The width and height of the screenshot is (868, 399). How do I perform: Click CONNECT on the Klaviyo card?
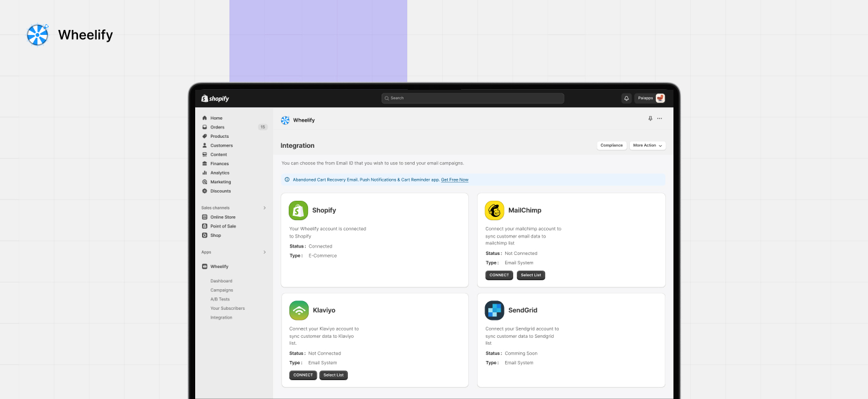[303, 375]
